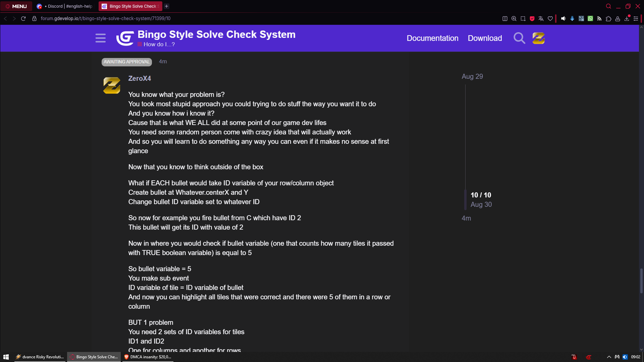
Task: Toggle split-screen view icon in address bar
Action: pyautogui.click(x=505, y=18)
